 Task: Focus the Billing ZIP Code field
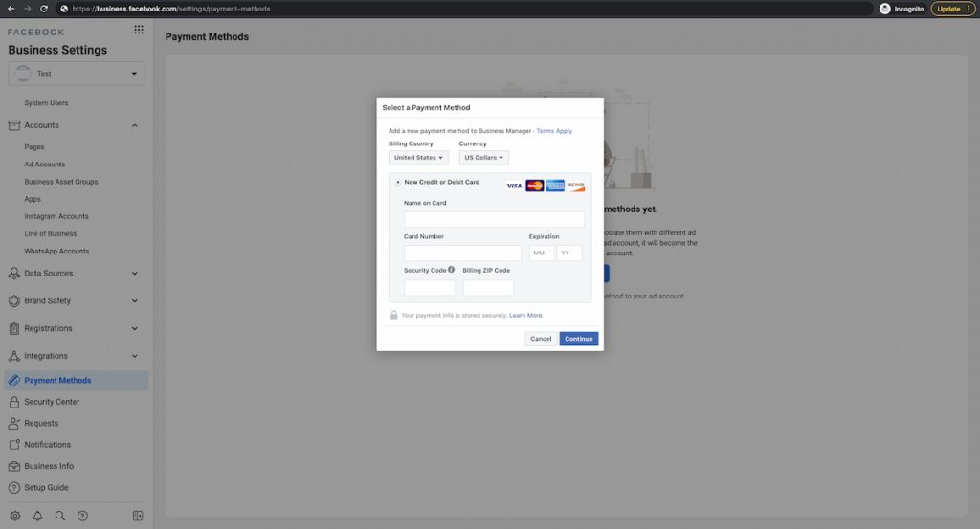[x=488, y=287]
